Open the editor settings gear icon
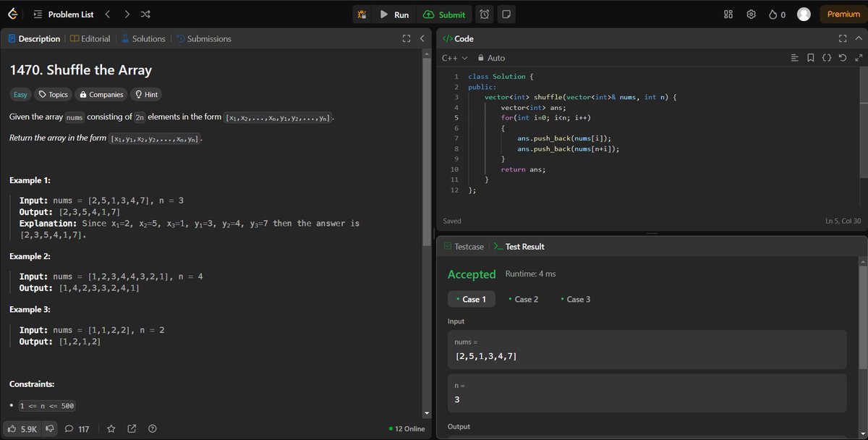The image size is (868, 440). click(x=750, y=14)
